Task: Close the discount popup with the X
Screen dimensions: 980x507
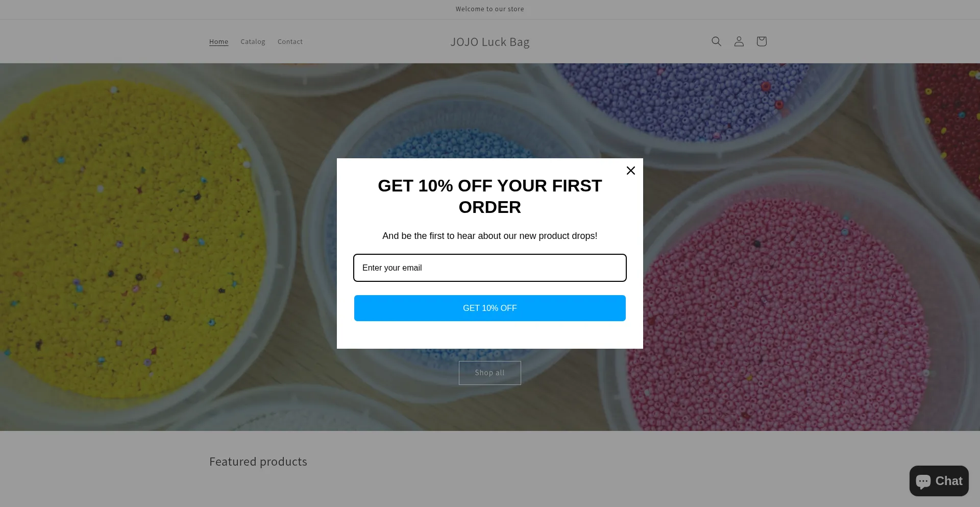Action: [631, 171]
